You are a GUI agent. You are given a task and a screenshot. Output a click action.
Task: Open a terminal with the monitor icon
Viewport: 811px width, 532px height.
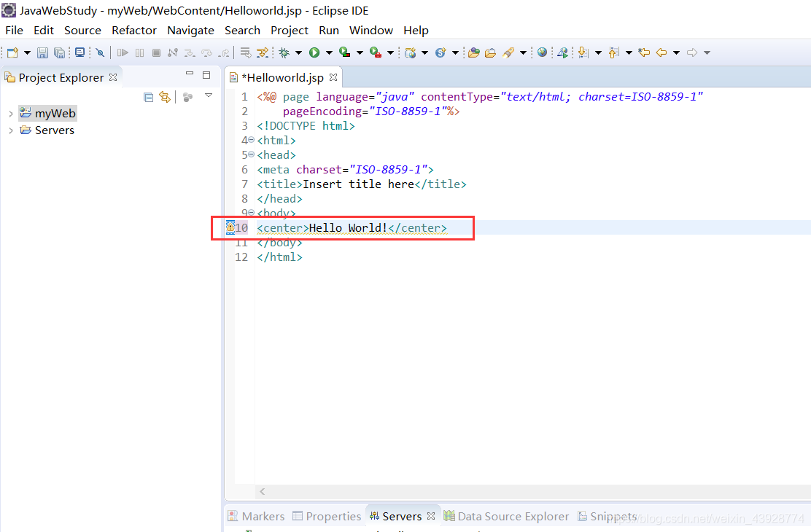(x=79, y=52)
